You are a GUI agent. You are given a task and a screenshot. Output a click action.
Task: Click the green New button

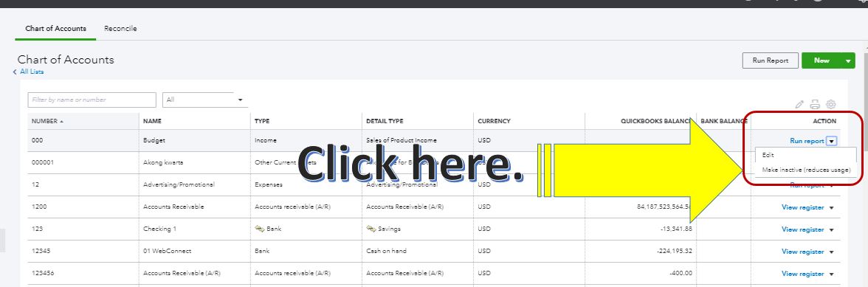(x=821, y=60)
